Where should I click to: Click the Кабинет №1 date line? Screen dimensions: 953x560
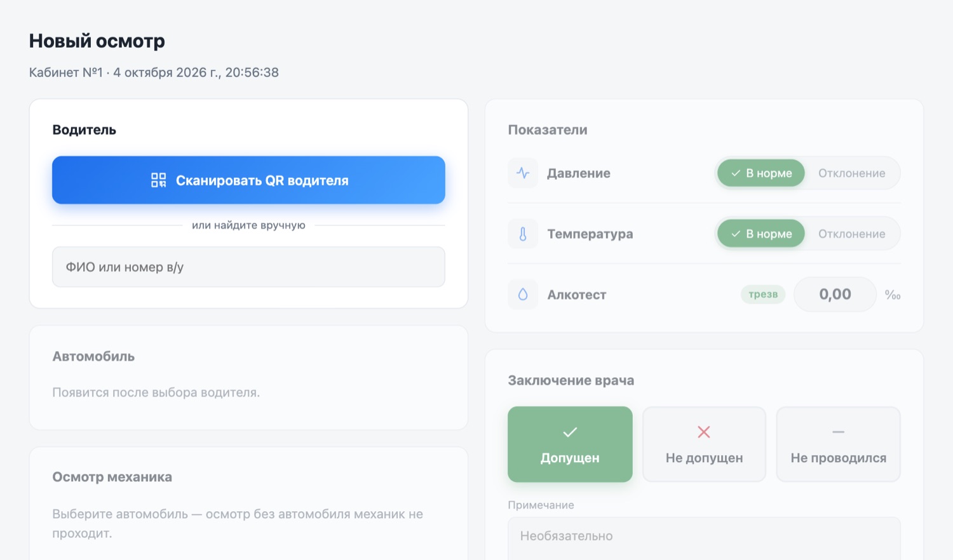coord(154,72)
